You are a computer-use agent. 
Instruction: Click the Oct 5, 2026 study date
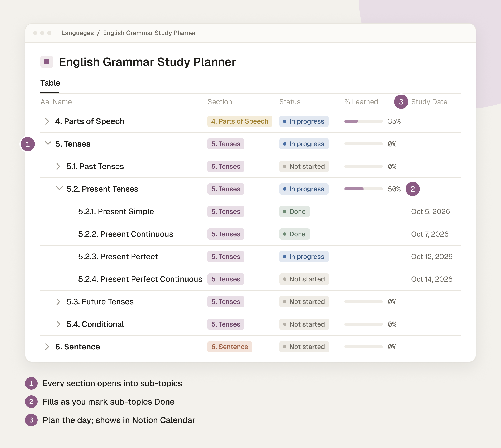point(431,211)
